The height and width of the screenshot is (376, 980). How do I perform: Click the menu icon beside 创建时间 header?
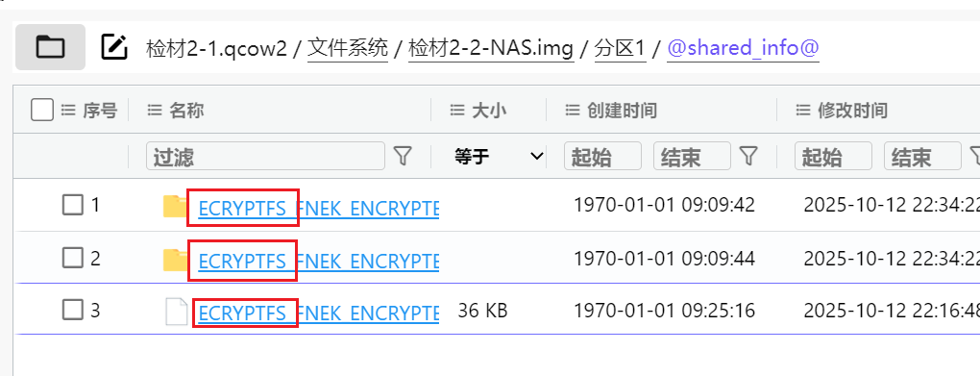[x=572, y=111]
